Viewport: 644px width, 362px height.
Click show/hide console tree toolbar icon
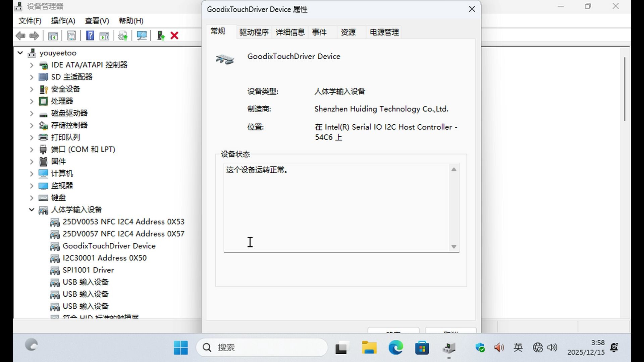click(53, 36)
